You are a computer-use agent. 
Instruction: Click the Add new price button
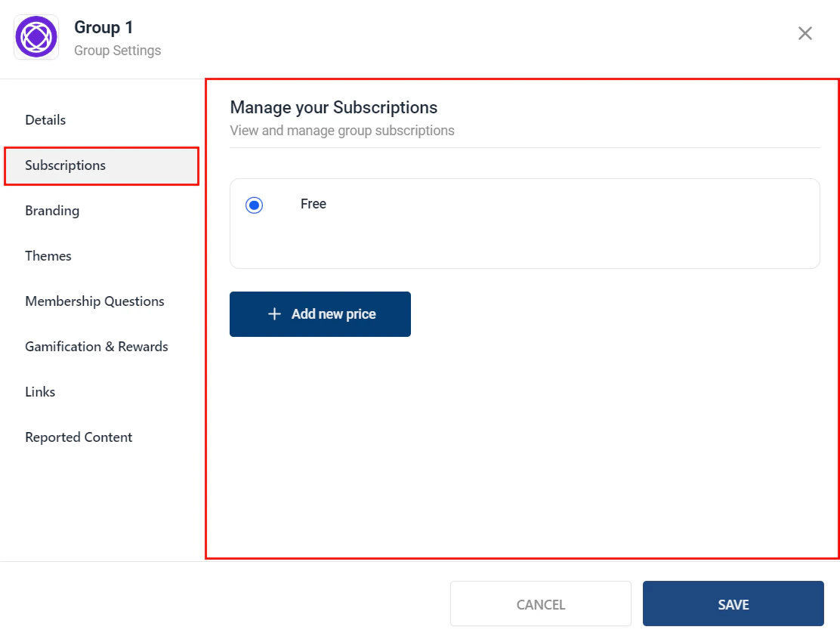tap(320, 313)
